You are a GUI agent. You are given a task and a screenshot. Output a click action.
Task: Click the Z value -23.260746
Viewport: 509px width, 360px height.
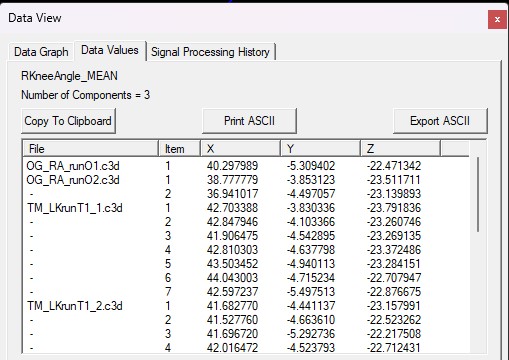[x=394, y=222]
